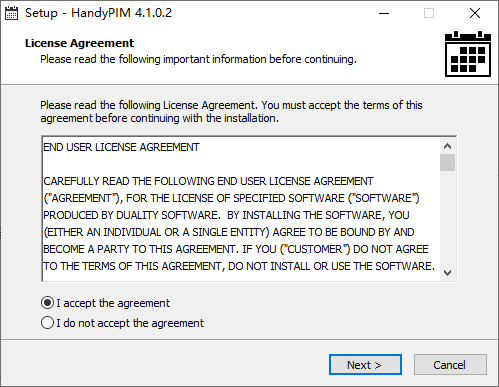The width and height of the screenshot is (499, 387).
Task: Click the grayed-out maximize window icon
Action: pyautogui.click(x=429, y=13)
